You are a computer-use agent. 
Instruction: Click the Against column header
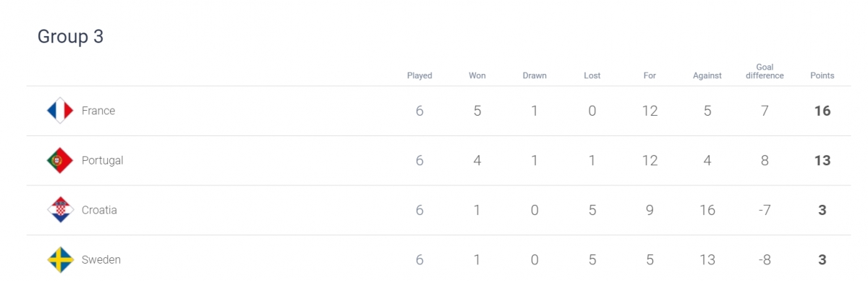click(x=707, y=75)
